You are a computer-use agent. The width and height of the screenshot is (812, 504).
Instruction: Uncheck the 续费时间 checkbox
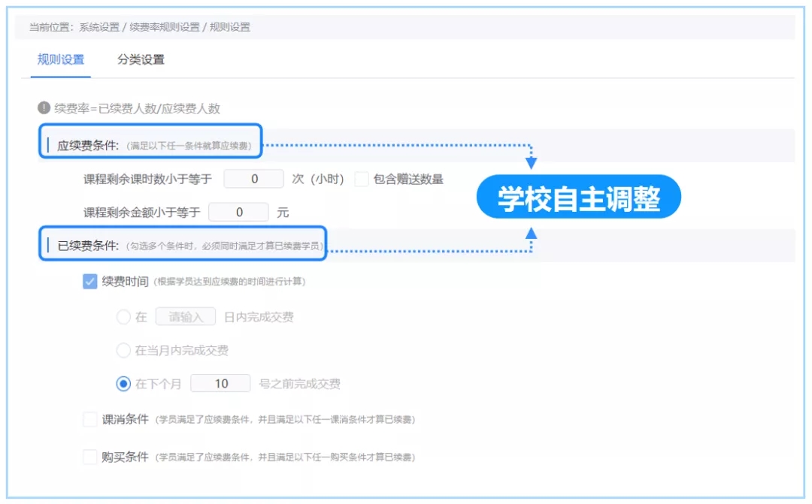90,282
